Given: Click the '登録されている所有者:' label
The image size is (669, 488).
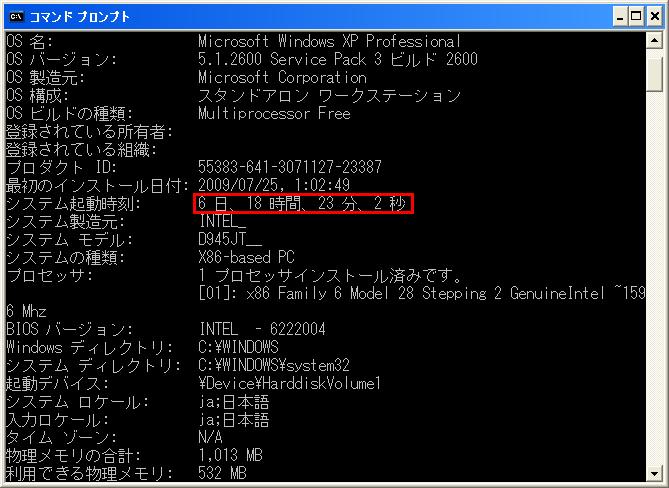Looking at the screenshot, I should [90, 131].
